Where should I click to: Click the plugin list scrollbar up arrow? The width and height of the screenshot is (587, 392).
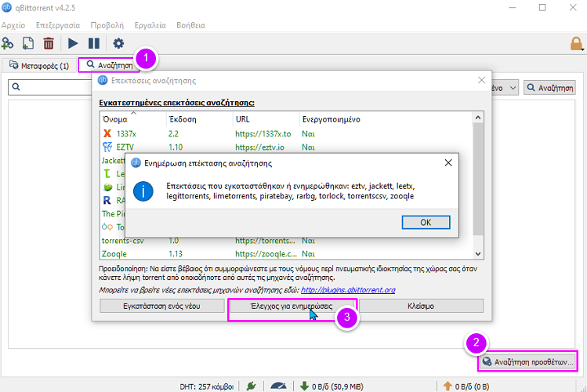pyautogui.click(x=478, y=118)
